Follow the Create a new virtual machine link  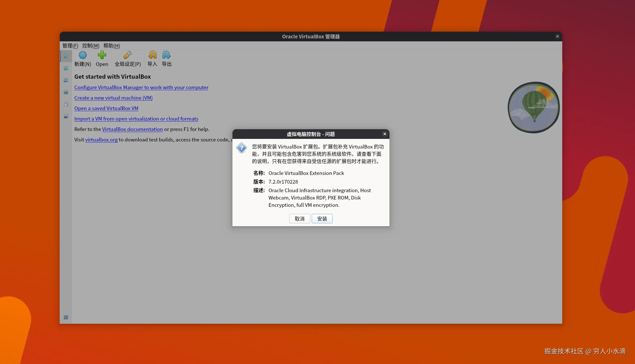tap(113, 98)
